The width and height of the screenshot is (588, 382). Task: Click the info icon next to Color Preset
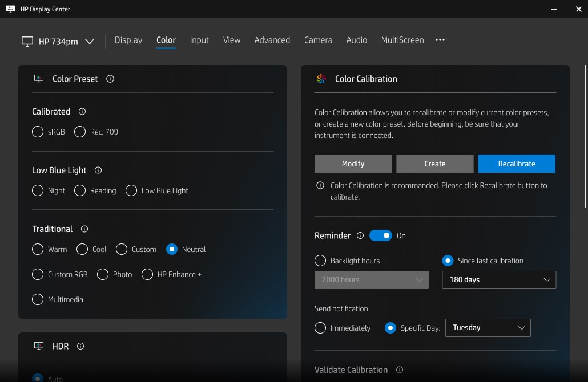(110, 79)
